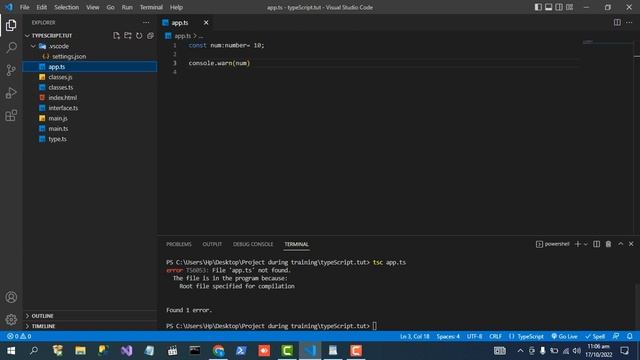
Task: Open the Explorer view in activity bar
Action: pos(11,25)
